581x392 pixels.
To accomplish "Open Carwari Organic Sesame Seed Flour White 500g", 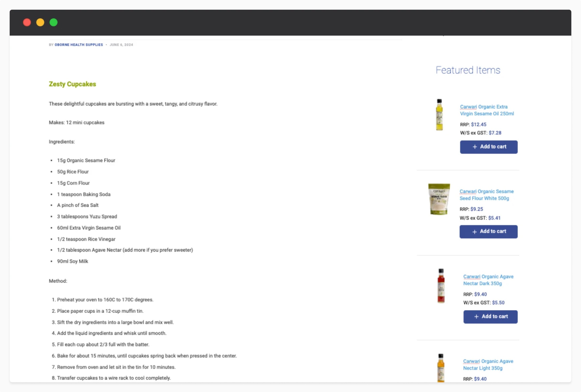I will point(486,195).
